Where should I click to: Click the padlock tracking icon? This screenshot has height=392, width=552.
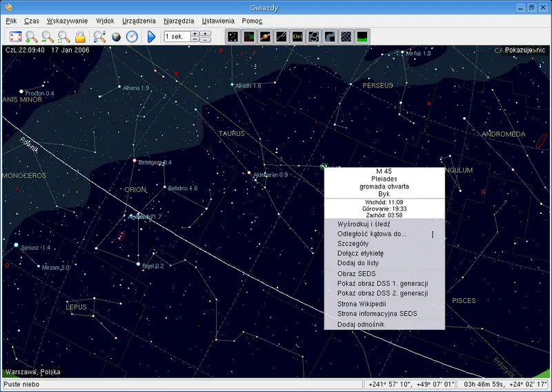pos(80,37)
